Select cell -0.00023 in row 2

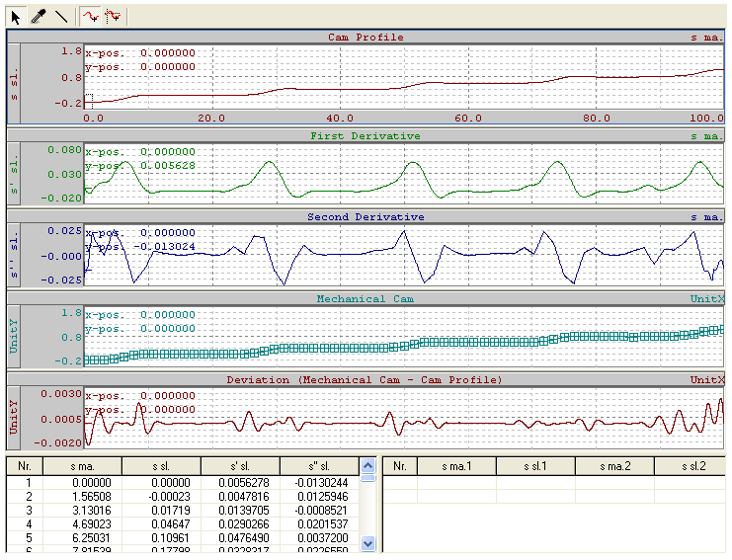click(161, 497)
